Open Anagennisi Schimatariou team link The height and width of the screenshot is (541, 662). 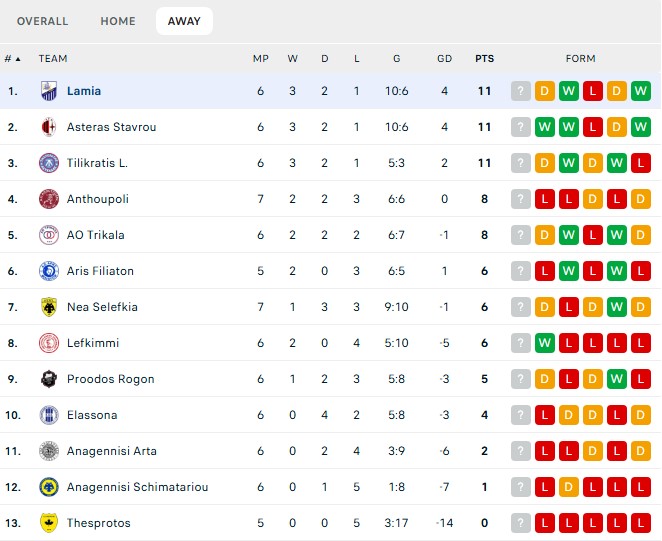click(137, 487)
